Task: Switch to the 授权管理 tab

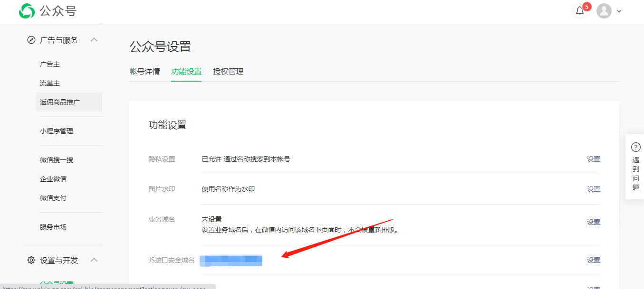Action: [x=228, y=72]
